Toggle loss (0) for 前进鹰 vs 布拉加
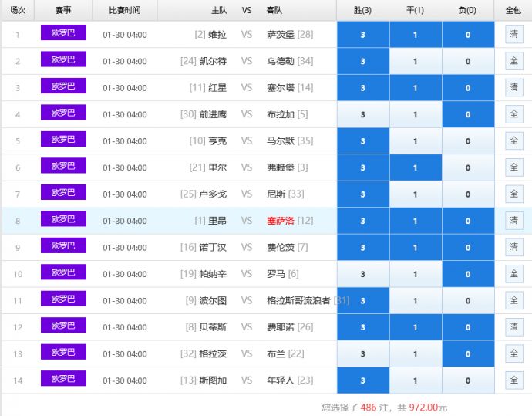Viewport: 532px width, 416px height. [468, 115]
